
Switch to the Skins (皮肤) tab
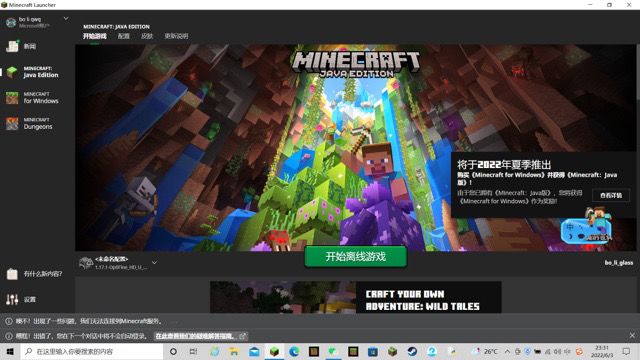[x=147, y=36]
